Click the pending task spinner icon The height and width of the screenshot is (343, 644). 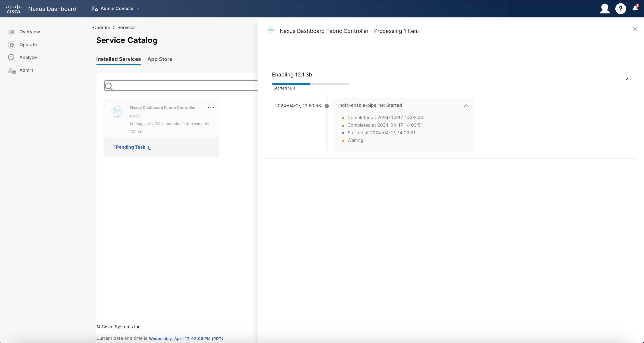coord(149,148)
